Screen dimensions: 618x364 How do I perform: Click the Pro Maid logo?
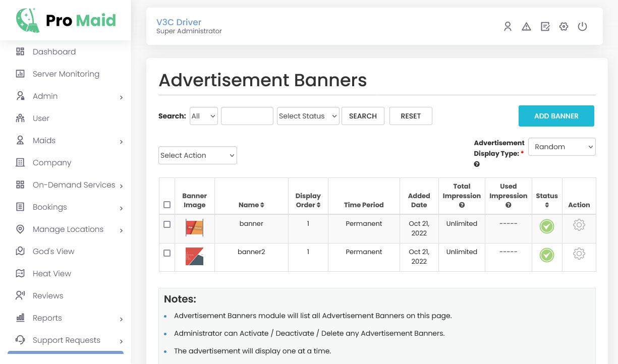tap(66, 20)
